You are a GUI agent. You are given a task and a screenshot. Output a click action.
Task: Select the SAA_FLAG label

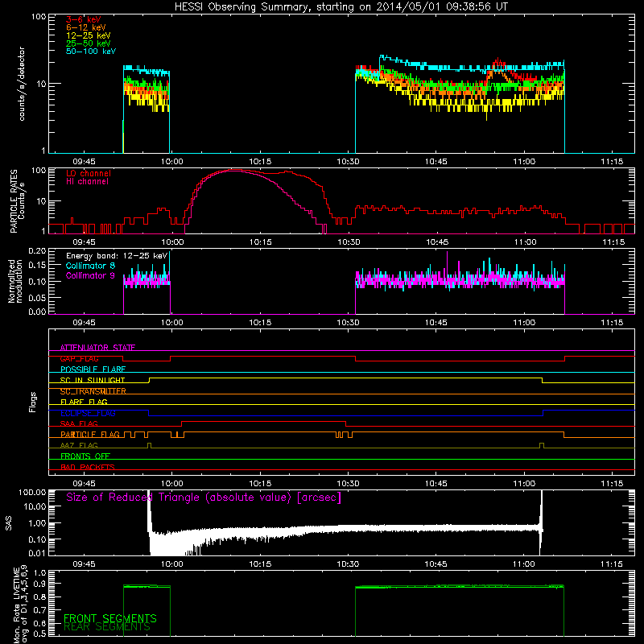pos(79,423)
